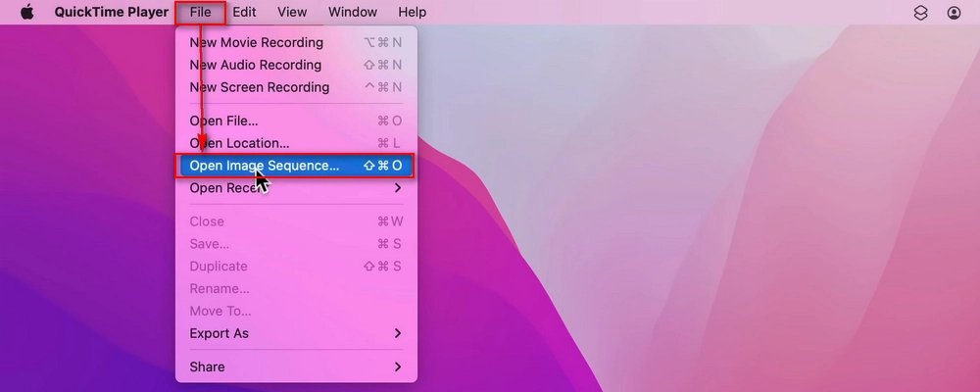Choose New Audio Recording
980x392 pixels.
click(296, 65)
